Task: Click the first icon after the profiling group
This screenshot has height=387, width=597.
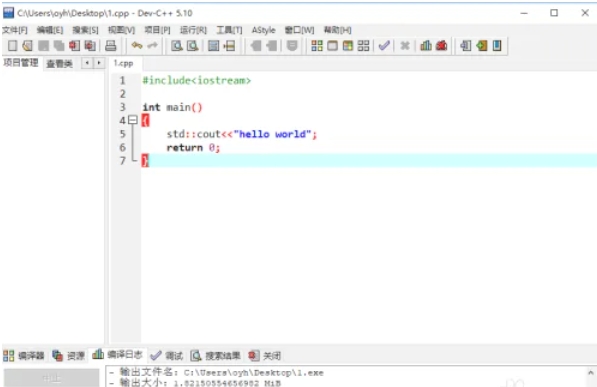Action: click(466, 46)
